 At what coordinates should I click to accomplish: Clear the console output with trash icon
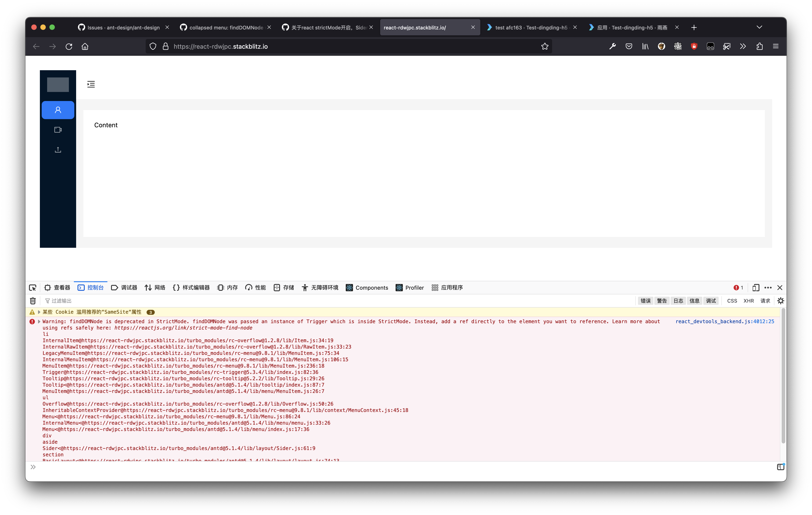[x=33, y=301]
